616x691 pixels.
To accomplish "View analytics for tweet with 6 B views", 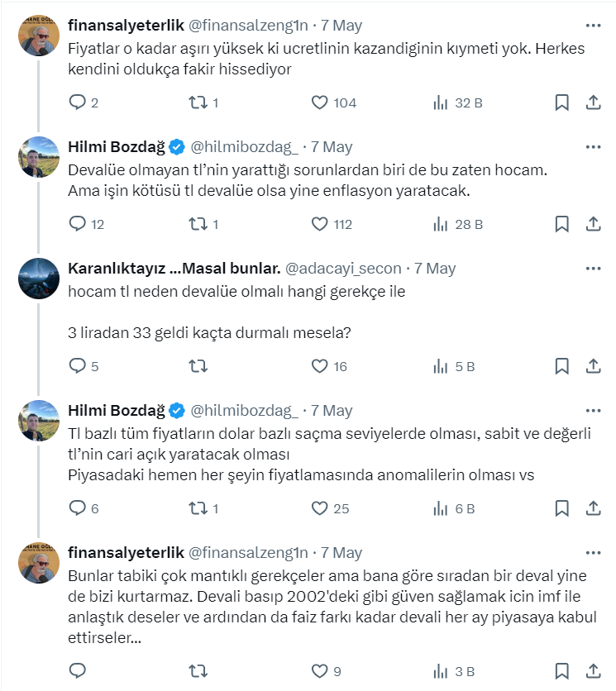I will [440, 508].
